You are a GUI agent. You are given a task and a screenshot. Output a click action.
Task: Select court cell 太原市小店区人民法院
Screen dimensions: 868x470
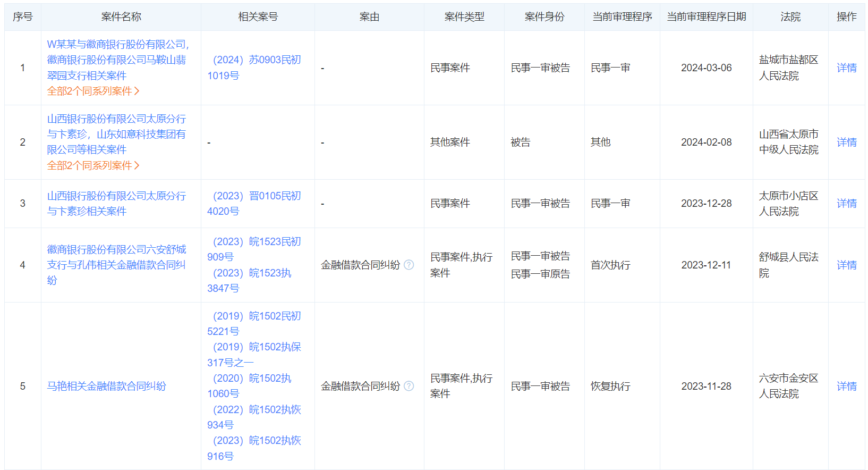pos(790,204)
